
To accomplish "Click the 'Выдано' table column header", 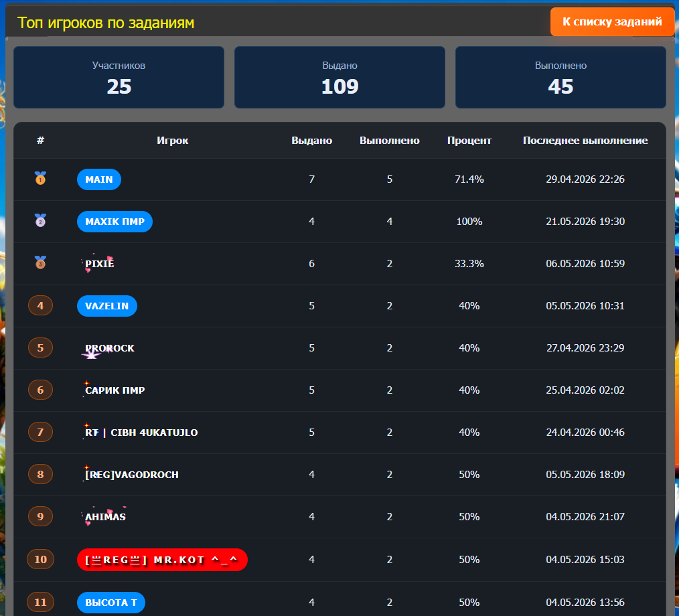I will [312, 140].
